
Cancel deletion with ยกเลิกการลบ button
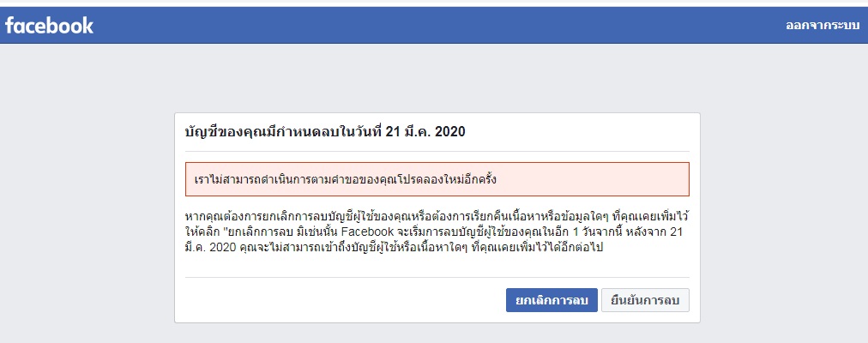point(552,300)
